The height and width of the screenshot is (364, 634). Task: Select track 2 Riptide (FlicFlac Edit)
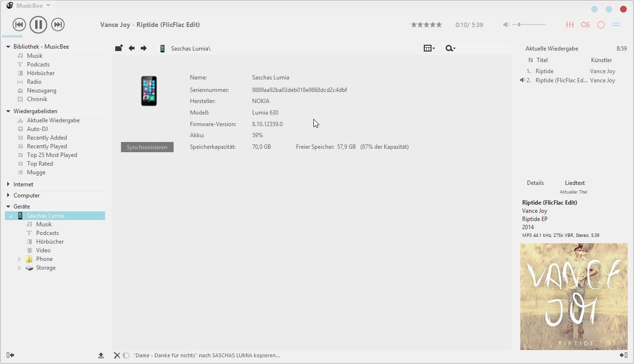click(573, 80)
